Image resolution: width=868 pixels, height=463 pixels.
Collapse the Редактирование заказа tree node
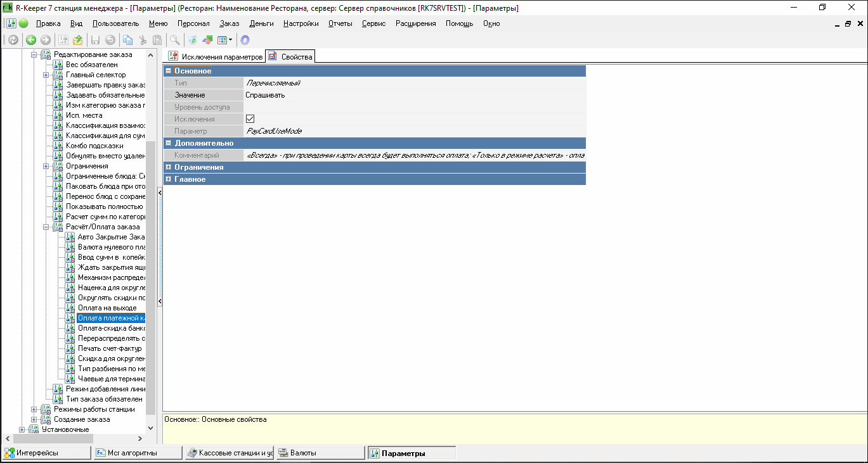[x=34, y=54]
